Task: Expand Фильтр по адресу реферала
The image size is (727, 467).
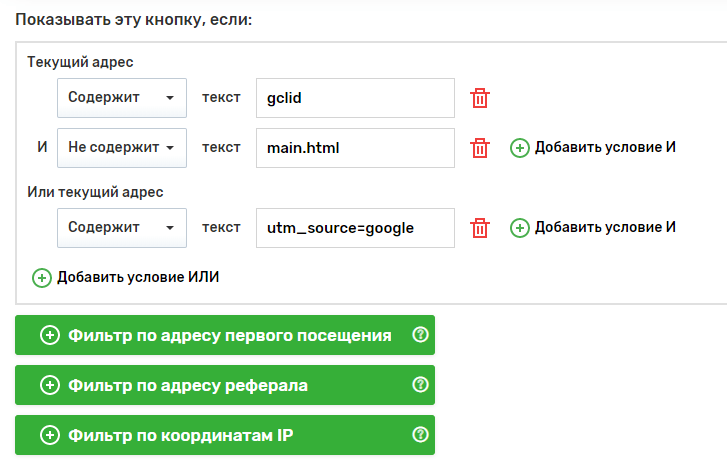Action: (x=188, y=385)
